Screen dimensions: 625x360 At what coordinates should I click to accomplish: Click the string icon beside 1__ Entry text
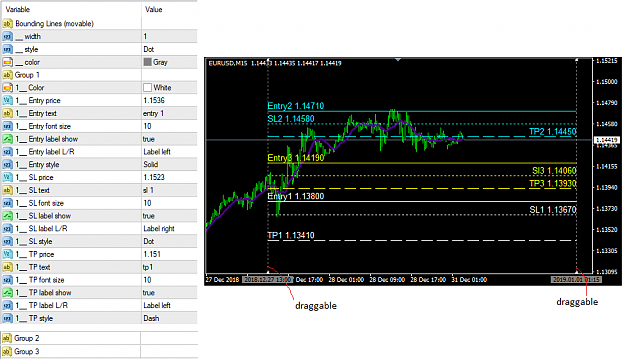point(8,113)
